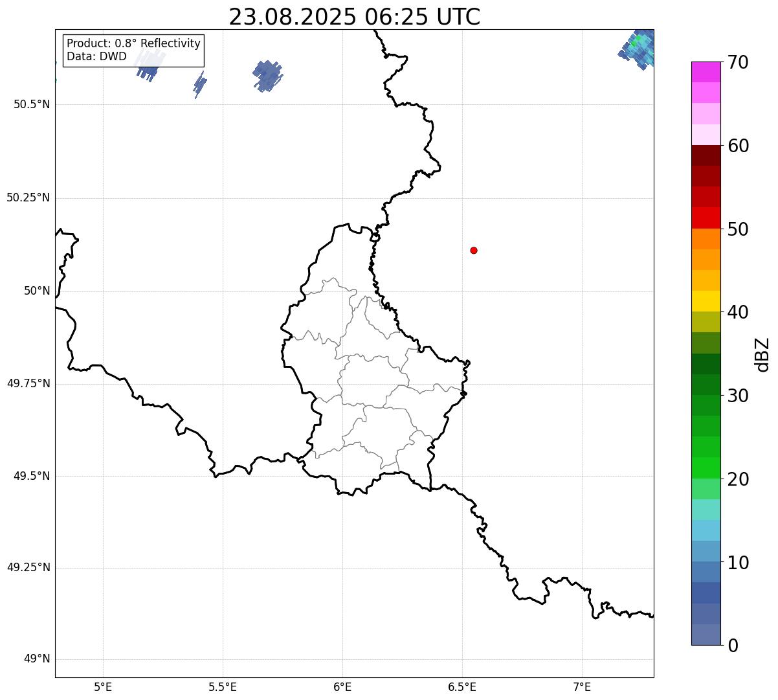This screenshot has width=778, height=700.
Task: Click the bright green 20 dBZ swatch
Action: (706, 468)
